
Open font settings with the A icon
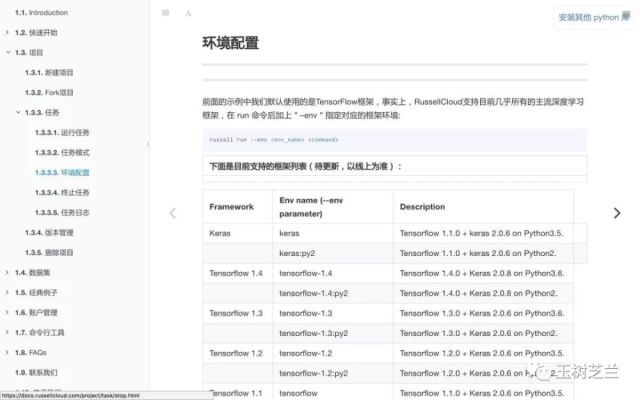point(188,14)
